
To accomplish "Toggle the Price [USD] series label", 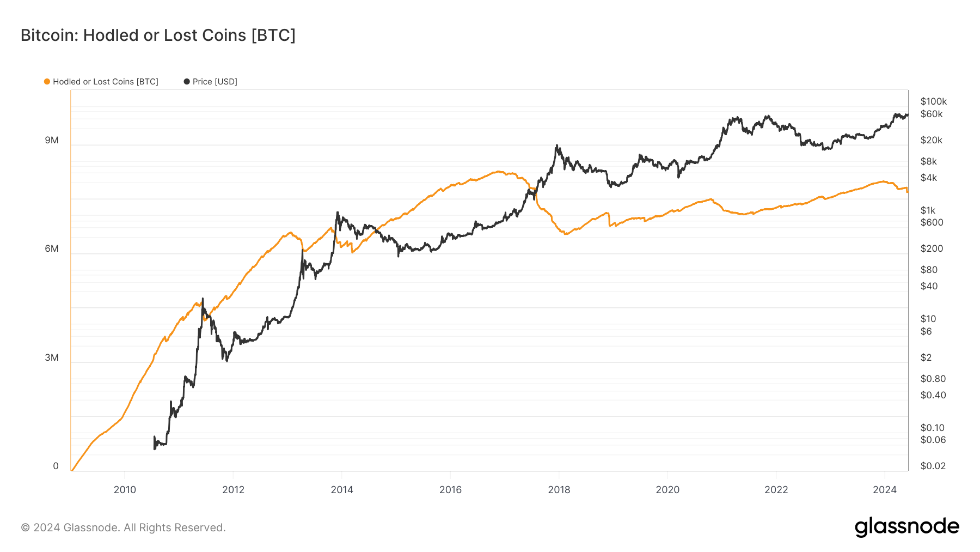I will click(215, 82).
